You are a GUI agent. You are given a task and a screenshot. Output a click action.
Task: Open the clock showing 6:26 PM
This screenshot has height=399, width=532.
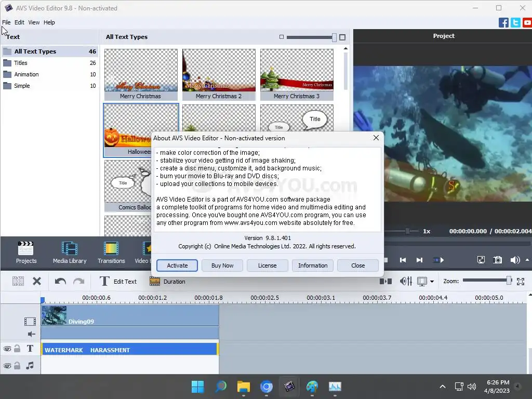497,387
